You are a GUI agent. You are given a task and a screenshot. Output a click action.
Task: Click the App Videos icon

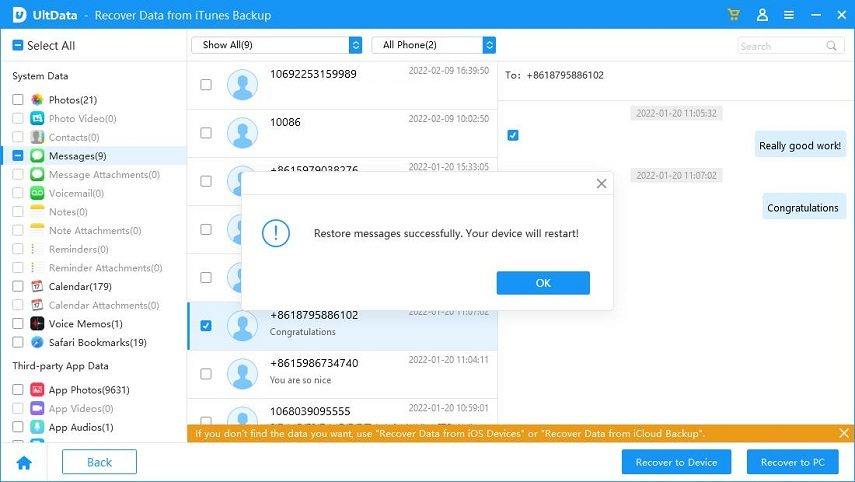tap(37, 408)
